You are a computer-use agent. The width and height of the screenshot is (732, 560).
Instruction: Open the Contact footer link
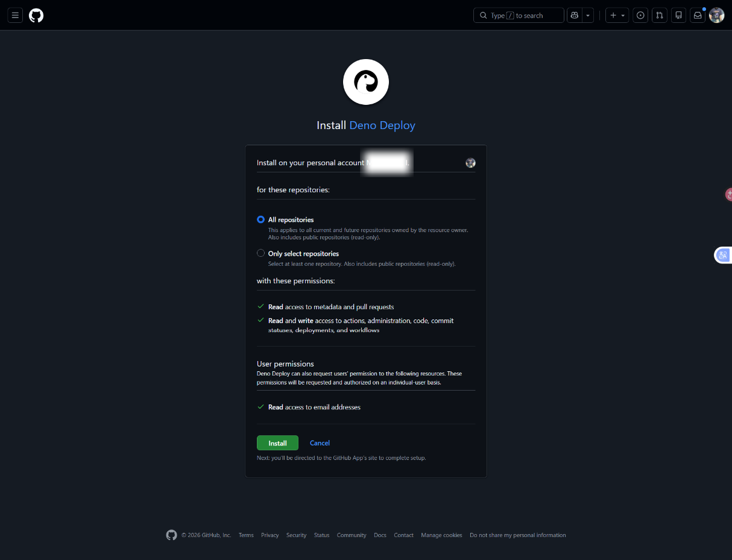coord(404,535)
